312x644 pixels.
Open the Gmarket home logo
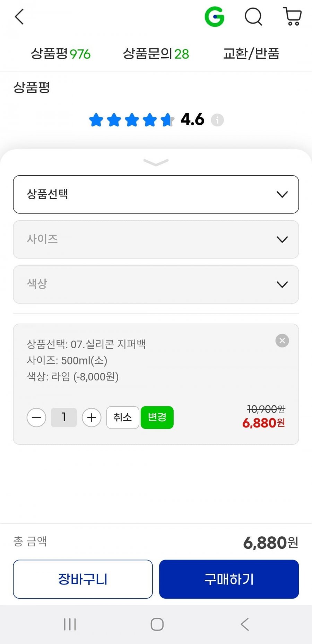coord(215,17)
